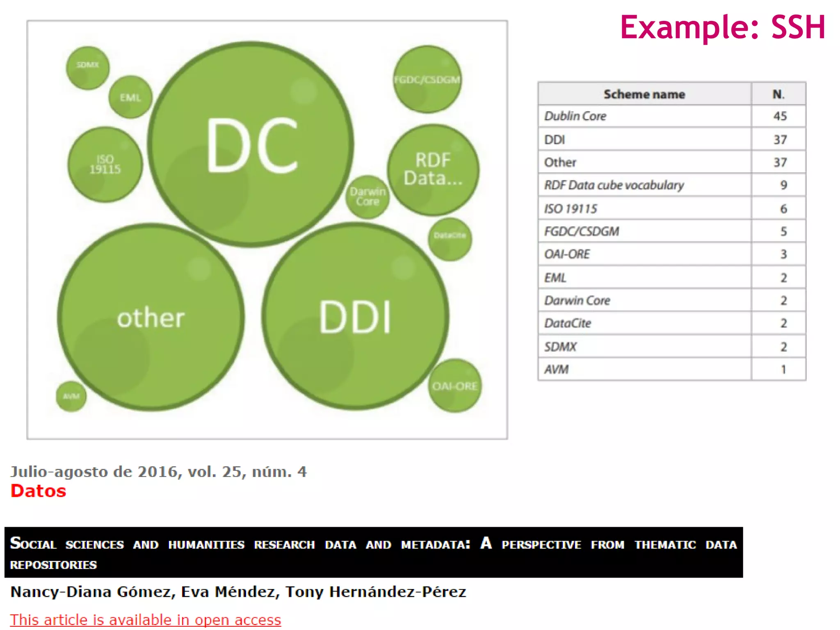Click the RDF Data bubble

(x=433, y=169)
